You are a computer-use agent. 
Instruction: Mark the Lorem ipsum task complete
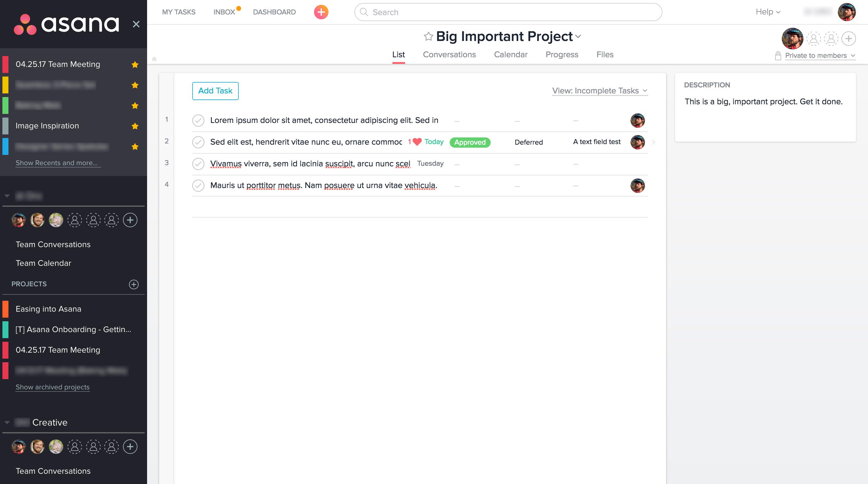pos(198,120)
